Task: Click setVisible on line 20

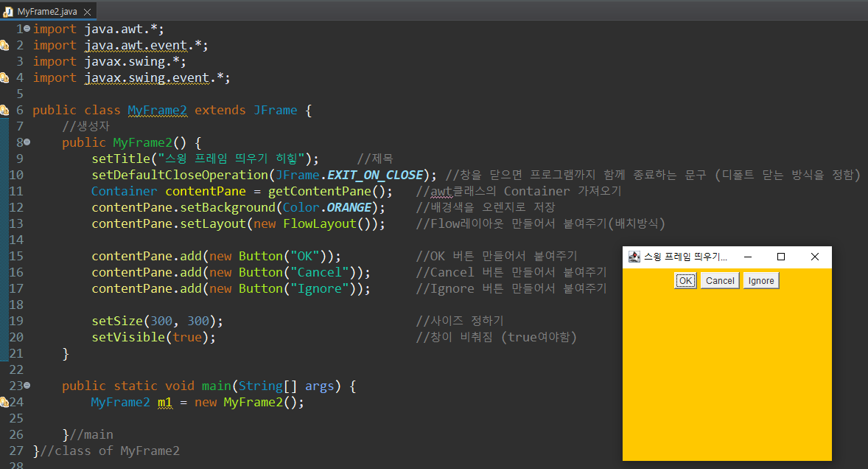Action: click(x=128, y=337)
